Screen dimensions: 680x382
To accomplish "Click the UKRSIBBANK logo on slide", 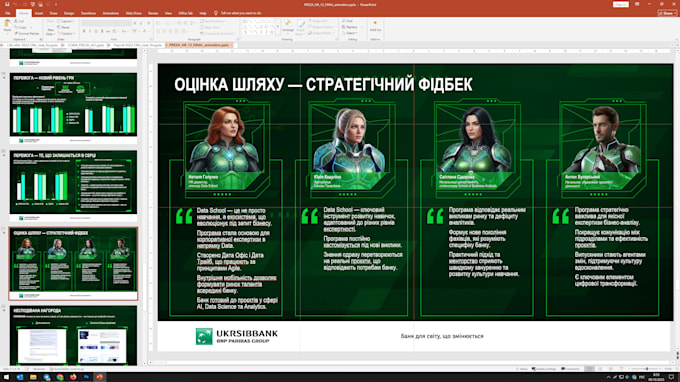I will 237,336.
